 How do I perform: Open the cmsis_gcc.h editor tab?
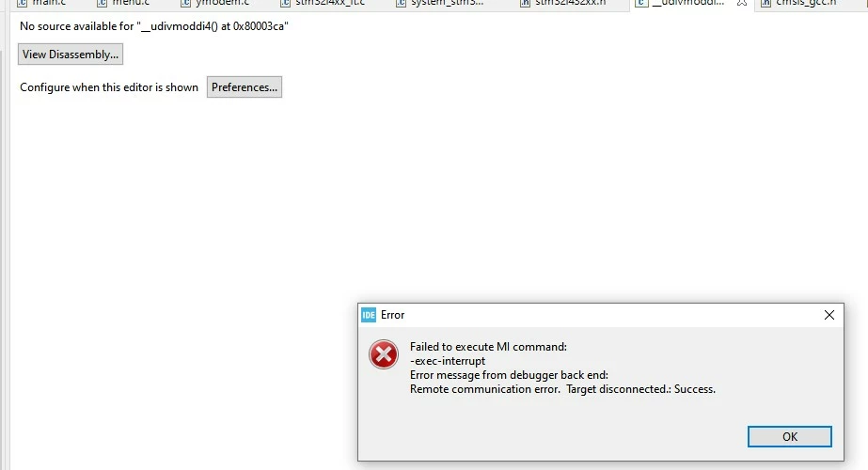(800, 4)
